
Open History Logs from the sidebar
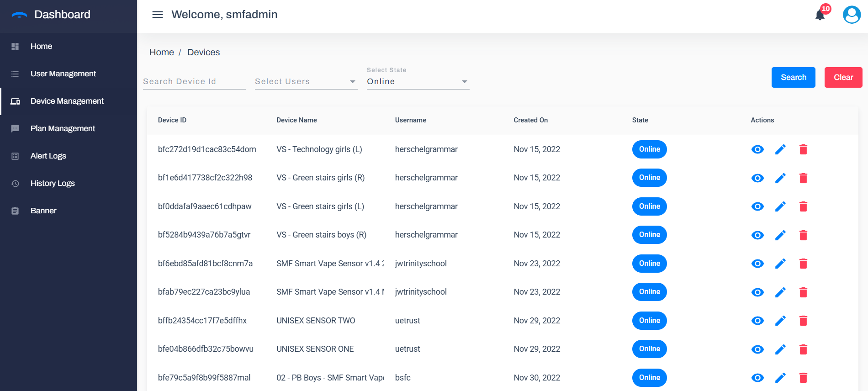point(53,183)
